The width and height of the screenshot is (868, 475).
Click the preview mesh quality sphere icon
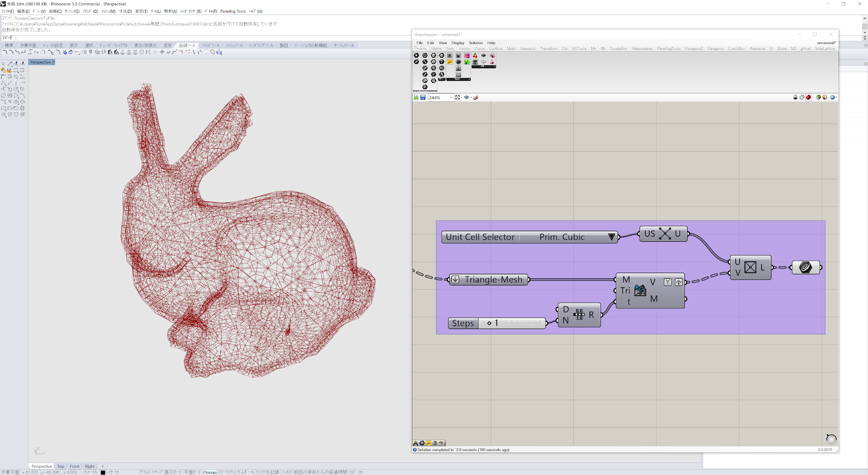click(x=832, y=98)
